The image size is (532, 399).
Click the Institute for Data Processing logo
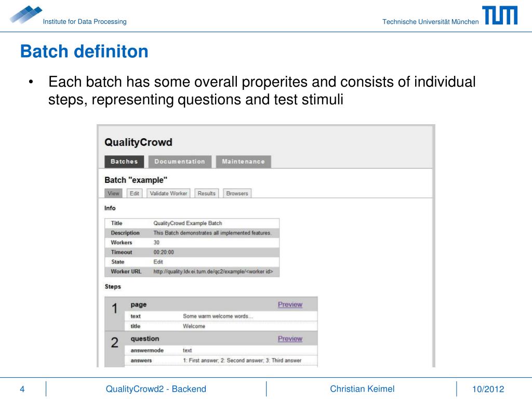26,15
